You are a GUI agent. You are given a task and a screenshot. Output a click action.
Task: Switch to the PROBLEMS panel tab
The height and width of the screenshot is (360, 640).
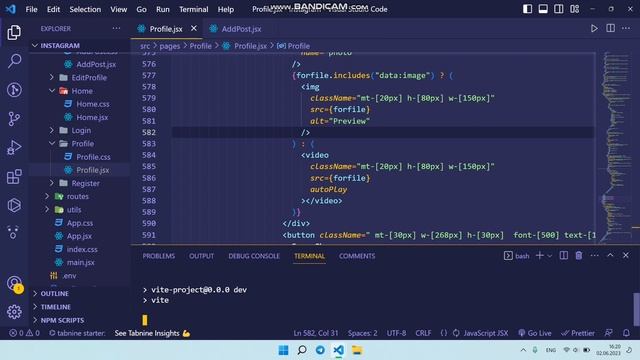[x=159, y=256]
